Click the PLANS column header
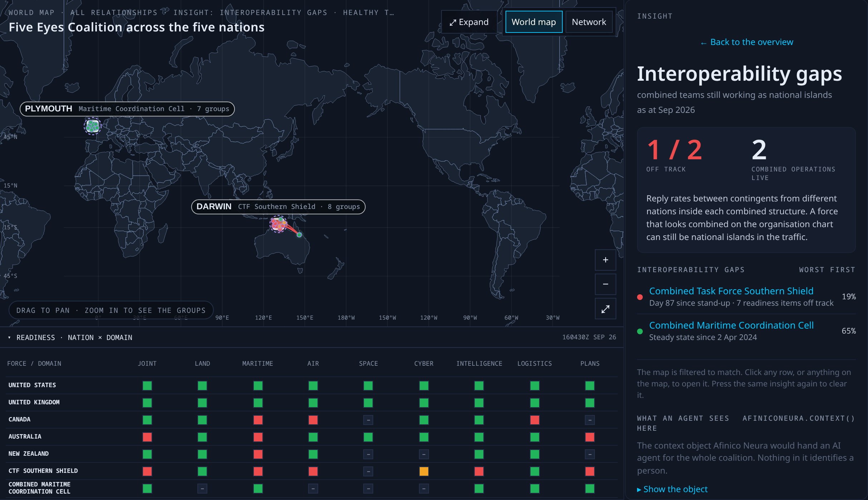The image size is (868, 500). (x=590, y=364)
